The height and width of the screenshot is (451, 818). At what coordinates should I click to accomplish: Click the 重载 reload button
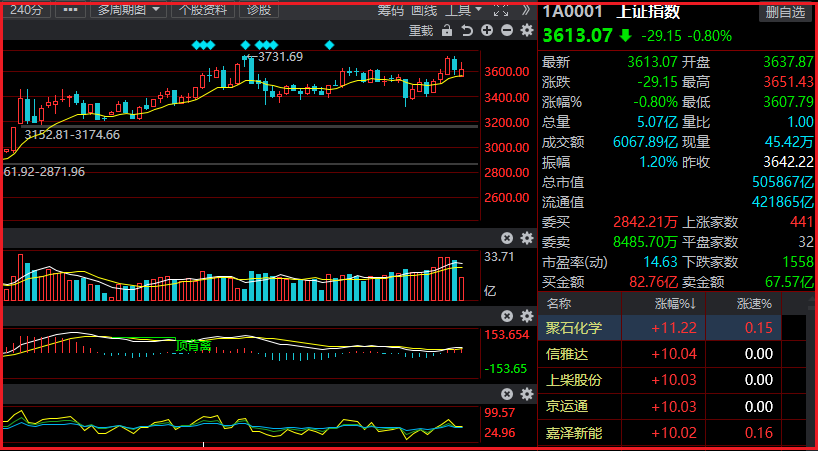click(x=421, y=30)
